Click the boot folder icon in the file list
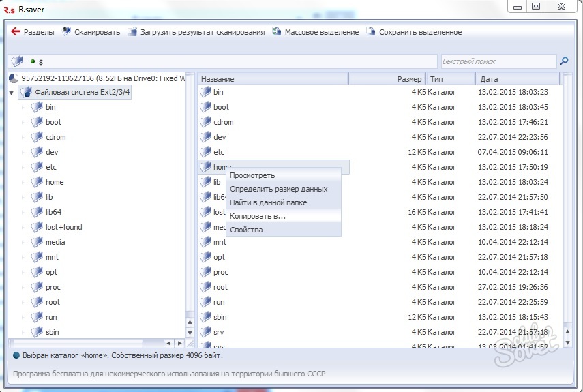Viewport: 583px width, 392px height. pyautogui.click(x=205, y=107)
